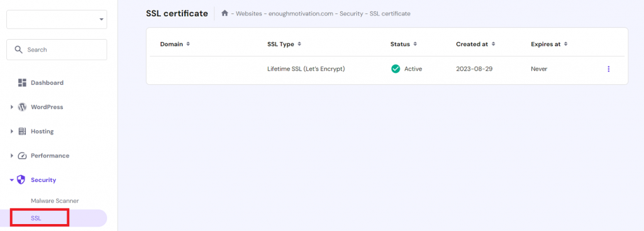Click the Search input field
Viewport: 644px width, 231px height.
(57, 50)
